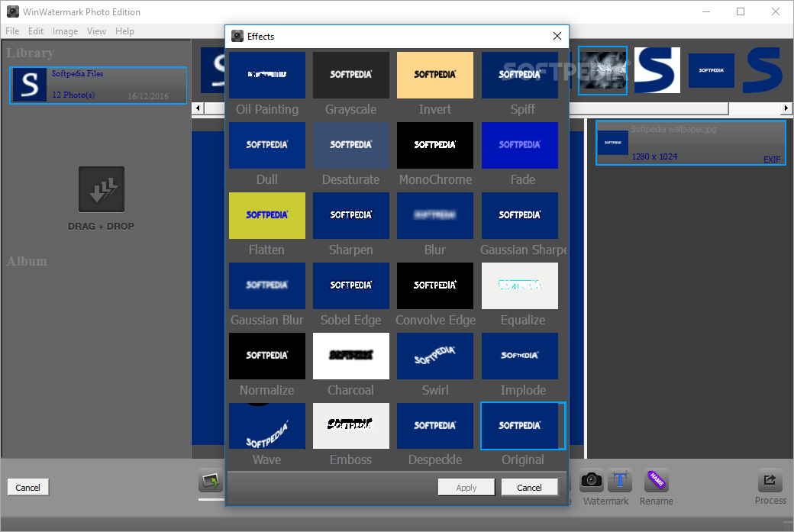The image size is (794, 532).
Task: Select the grayscale texture thumbnail in filmstrip
Action: tap(602, 70)
